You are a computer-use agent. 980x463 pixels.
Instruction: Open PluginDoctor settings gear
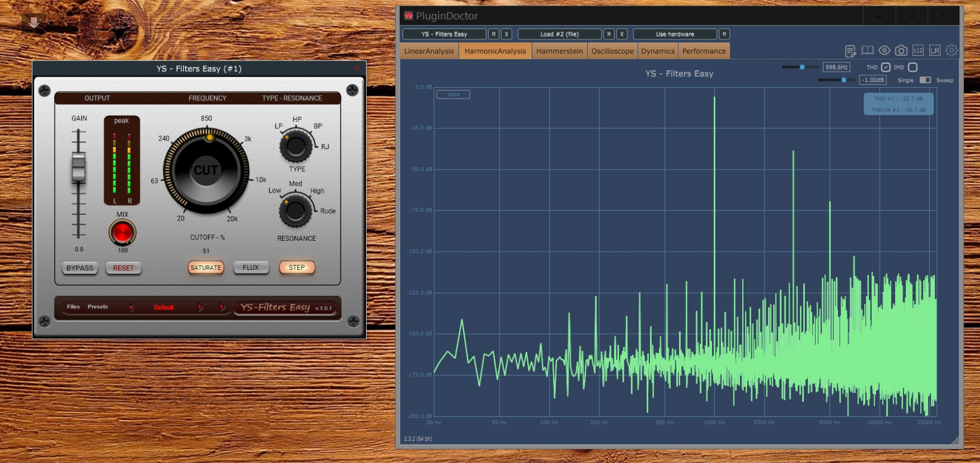951,51
